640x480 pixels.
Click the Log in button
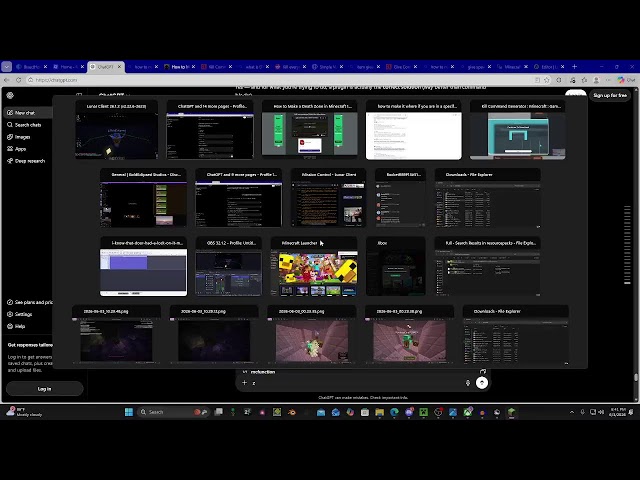44,389
